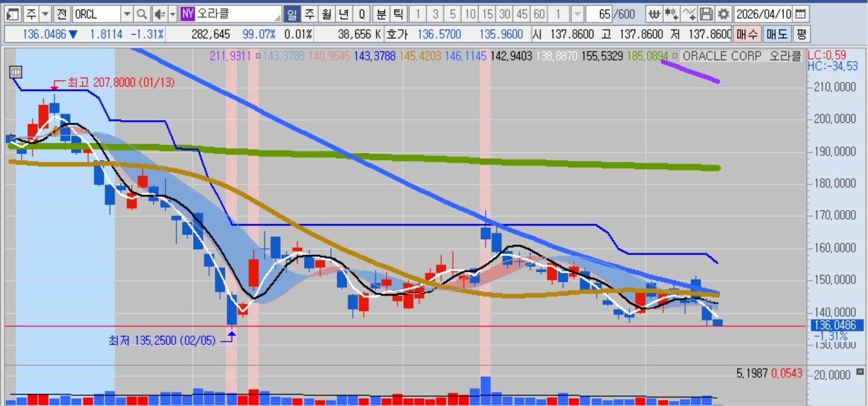Choose the 1 minute interval button
Screen dimensions: 868x406
point(418,13)
